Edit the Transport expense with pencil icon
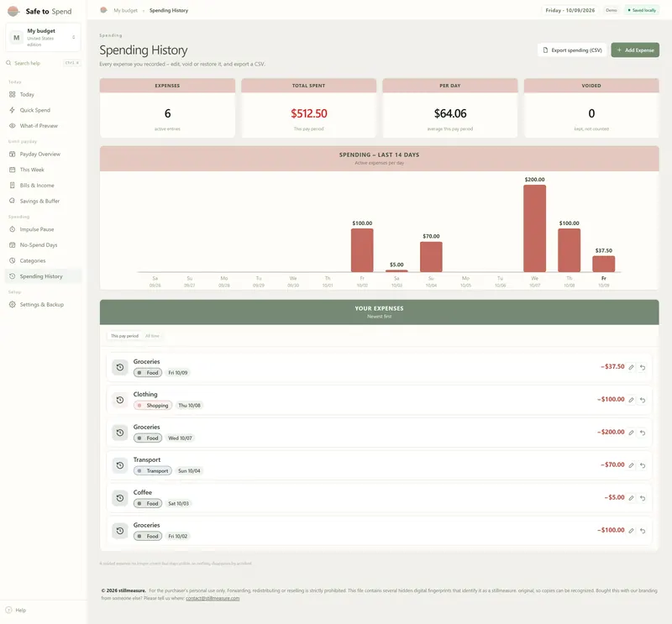The height and width of the screenshot is (624, 672). point(632,465)
